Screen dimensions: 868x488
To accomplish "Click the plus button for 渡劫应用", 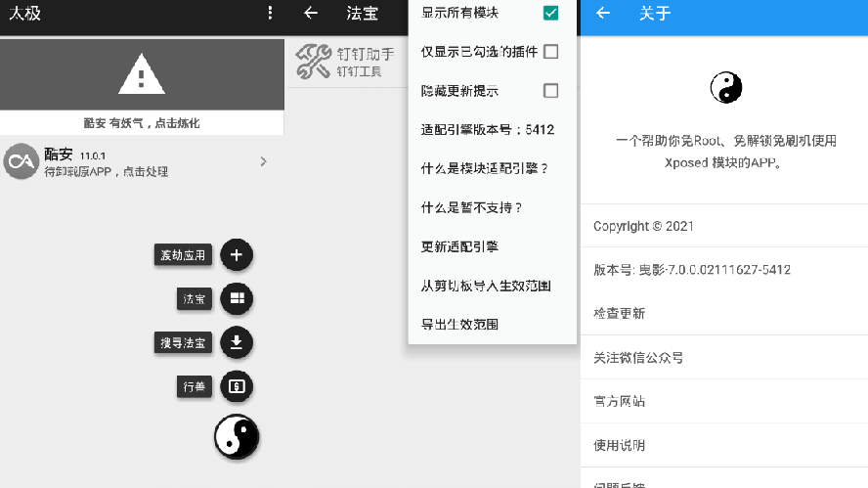I will 237,255.
